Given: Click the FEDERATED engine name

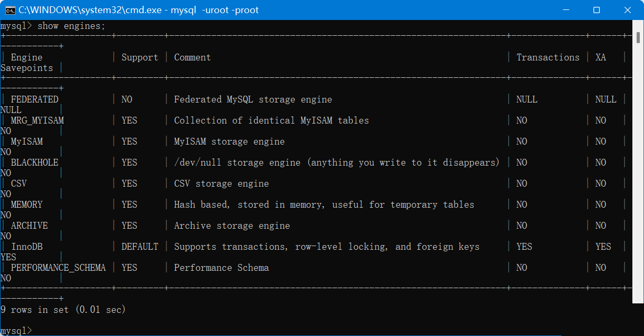Looking at the screenshot, I should [34, 99].
